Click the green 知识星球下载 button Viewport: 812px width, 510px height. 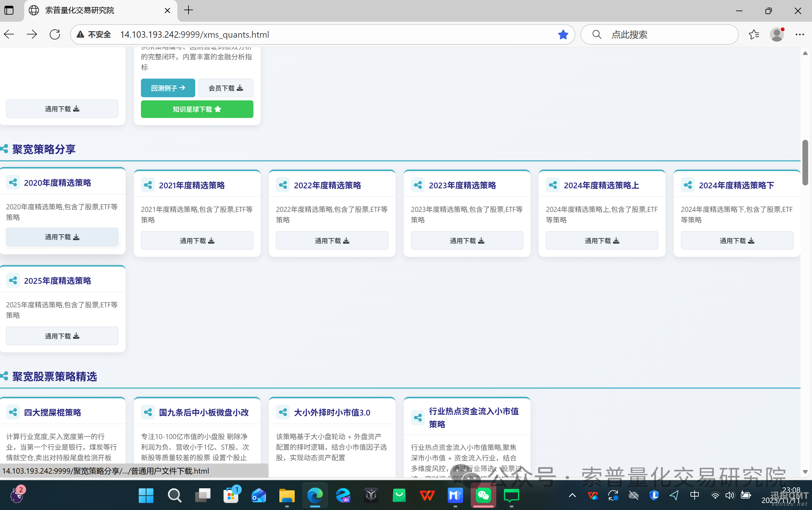coord(197,109)
